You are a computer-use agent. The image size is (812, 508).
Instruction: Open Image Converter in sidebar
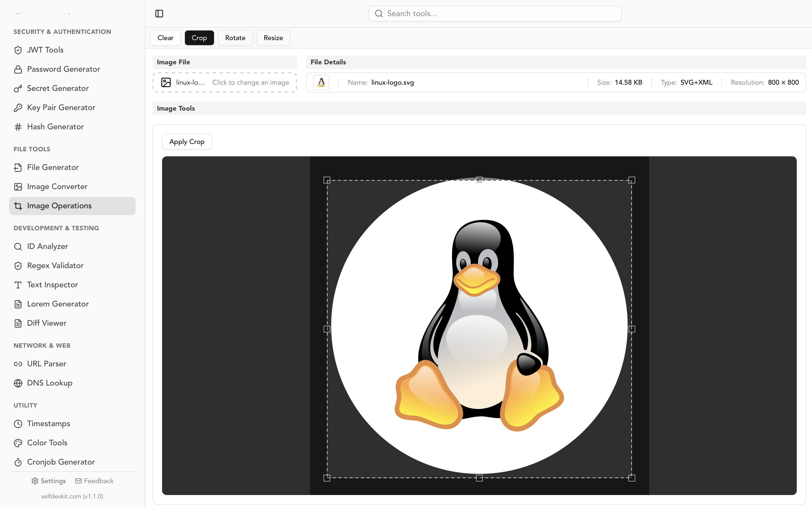72,187
